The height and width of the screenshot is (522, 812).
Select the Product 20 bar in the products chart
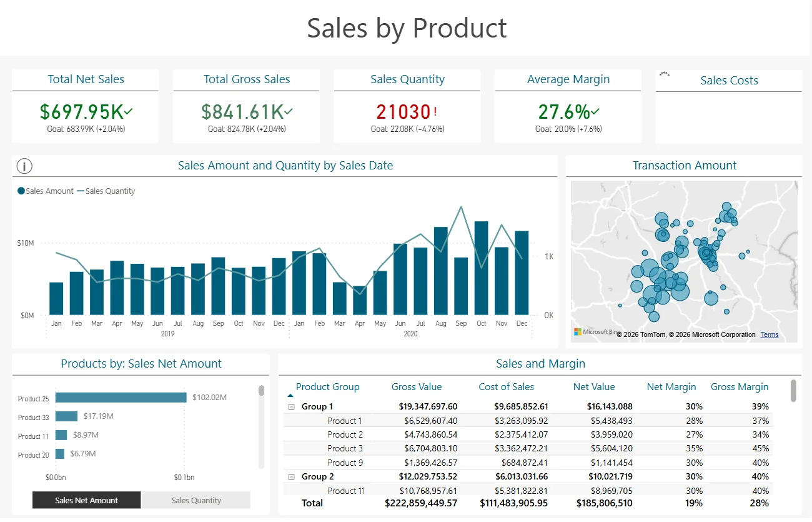coord(60,454)
